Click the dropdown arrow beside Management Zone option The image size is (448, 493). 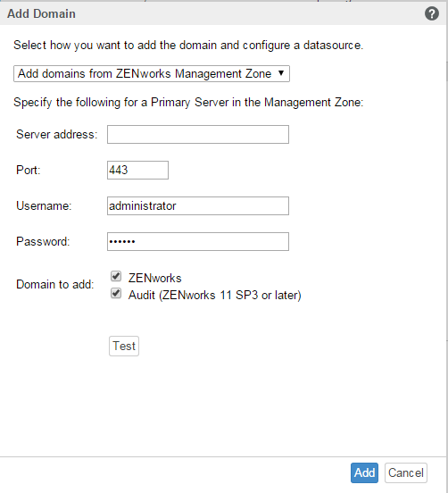click(x=281, y=73)
